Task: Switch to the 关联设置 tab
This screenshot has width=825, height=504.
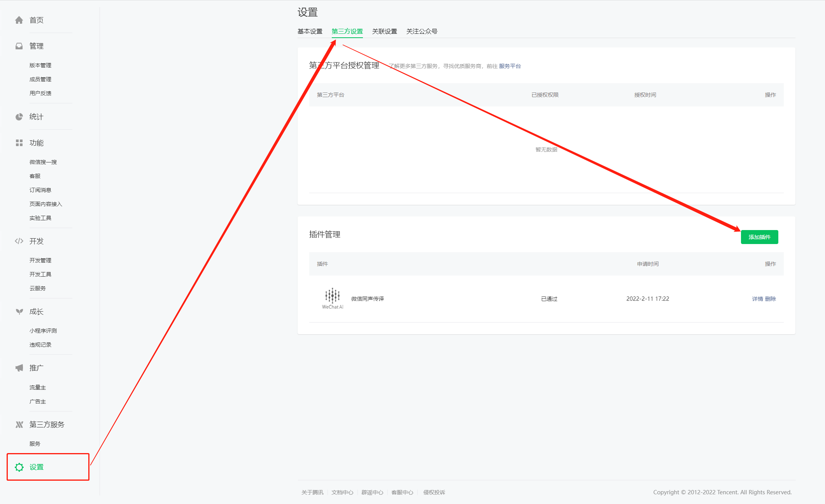Action: click(x=384, y=31)
